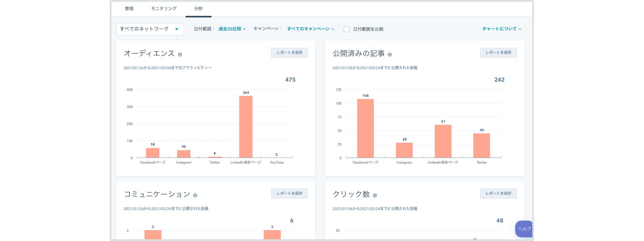Click the Facebook bar valued 58 in オーディエンス

pyautogui.click(x=153, y=153)
